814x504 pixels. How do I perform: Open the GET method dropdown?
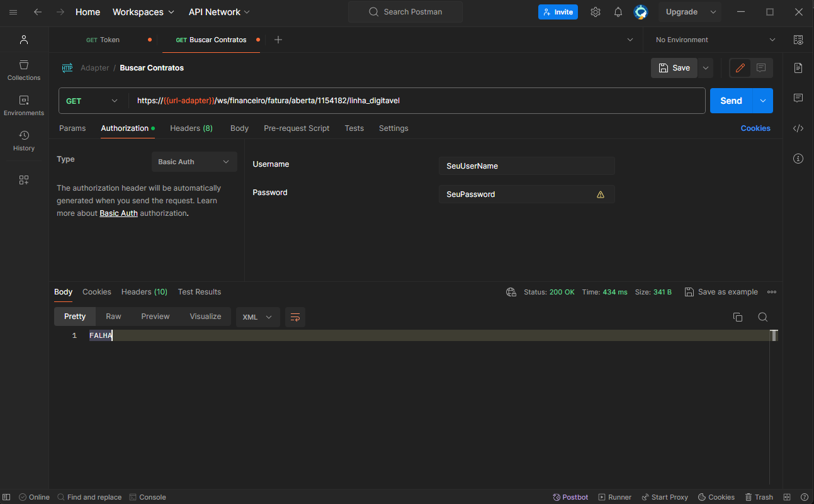pyautogui.click(x=93, y=101)
